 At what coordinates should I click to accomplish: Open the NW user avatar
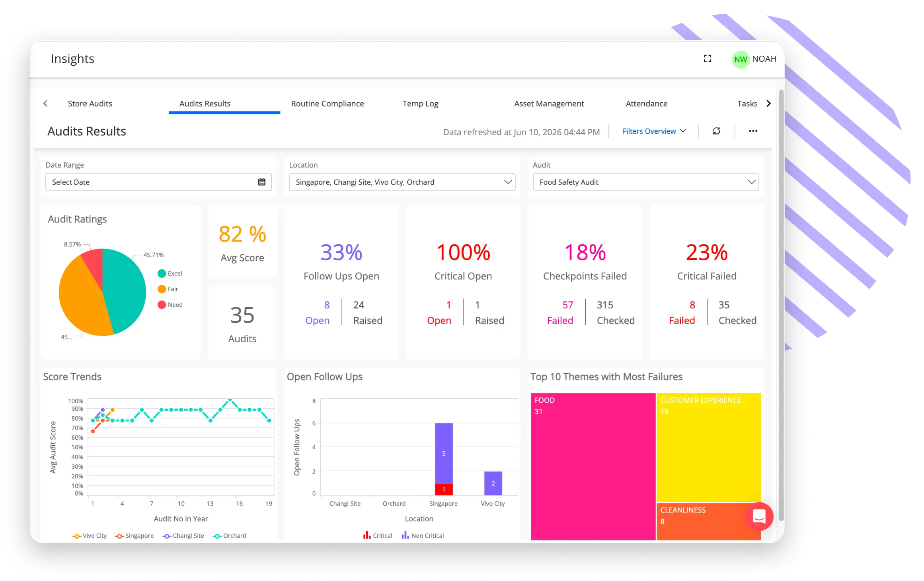click(x=740, y=59)
